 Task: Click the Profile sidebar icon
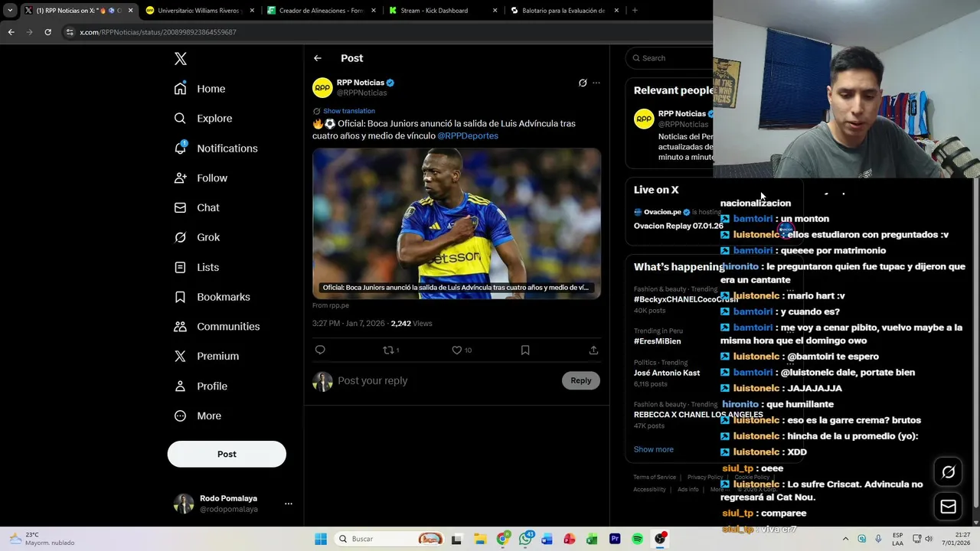(x=180, y=386)
